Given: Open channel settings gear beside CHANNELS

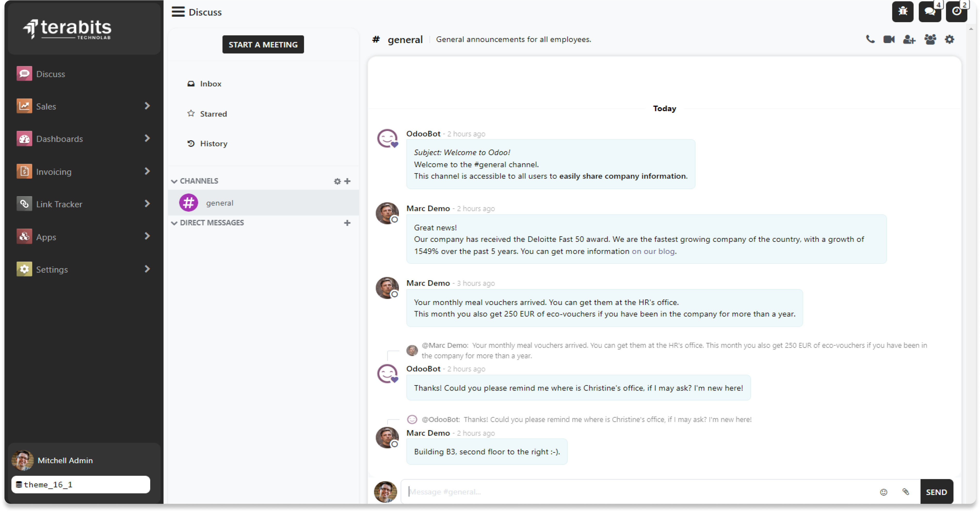Looking at the screenshot, I should 337,181.
